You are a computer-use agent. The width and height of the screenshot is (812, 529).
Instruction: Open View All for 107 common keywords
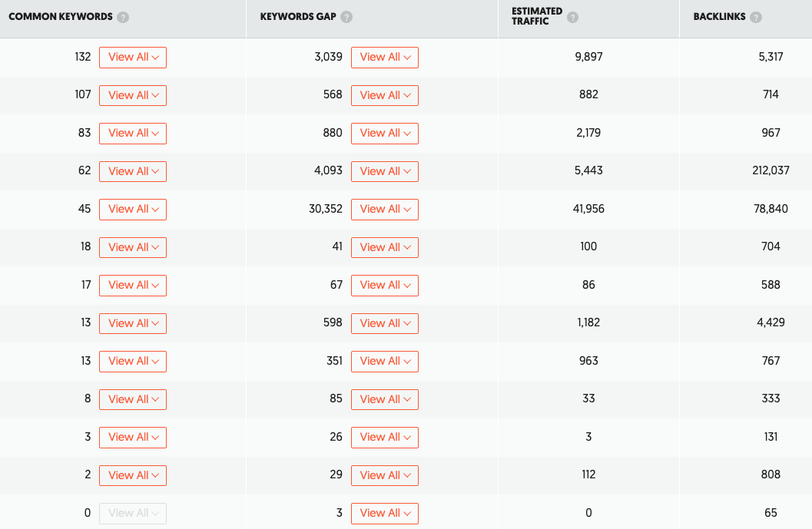tap(133, 95)
